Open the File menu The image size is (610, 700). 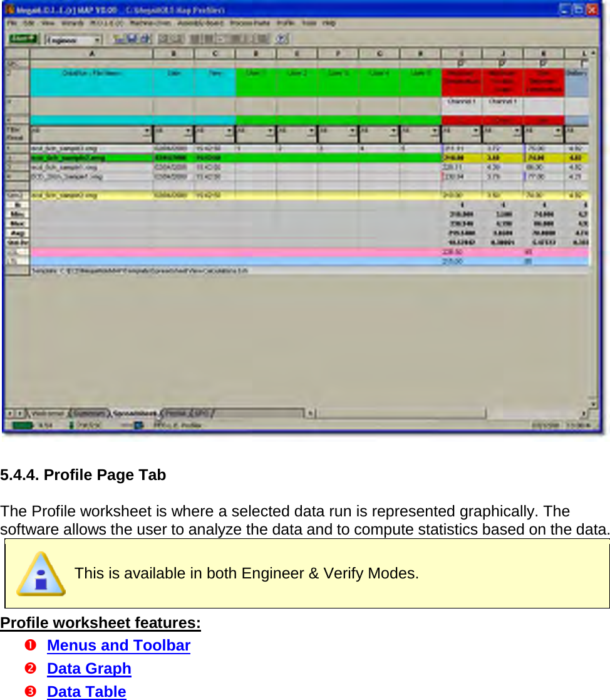pyautogui.click(x=12, y=23)
